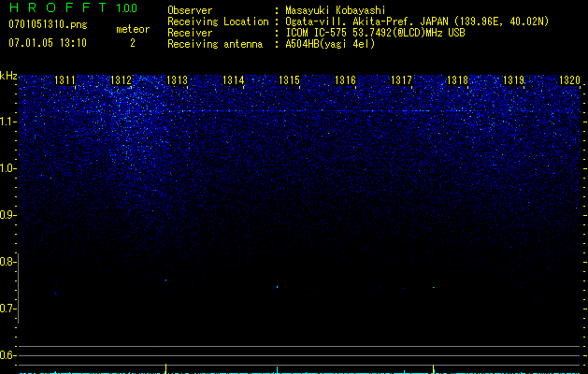Click the version number 1.0.0
Screen dimensions: 588x374
click(x=126, y=8)
